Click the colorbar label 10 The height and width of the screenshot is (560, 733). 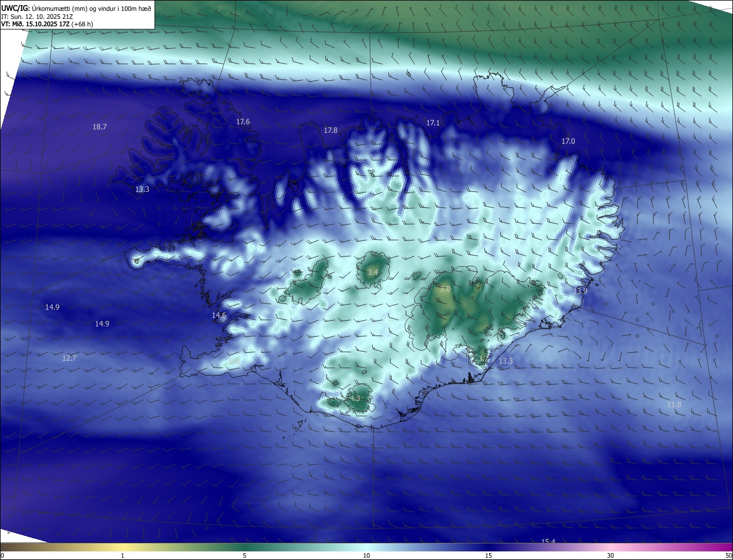[366, 555]
